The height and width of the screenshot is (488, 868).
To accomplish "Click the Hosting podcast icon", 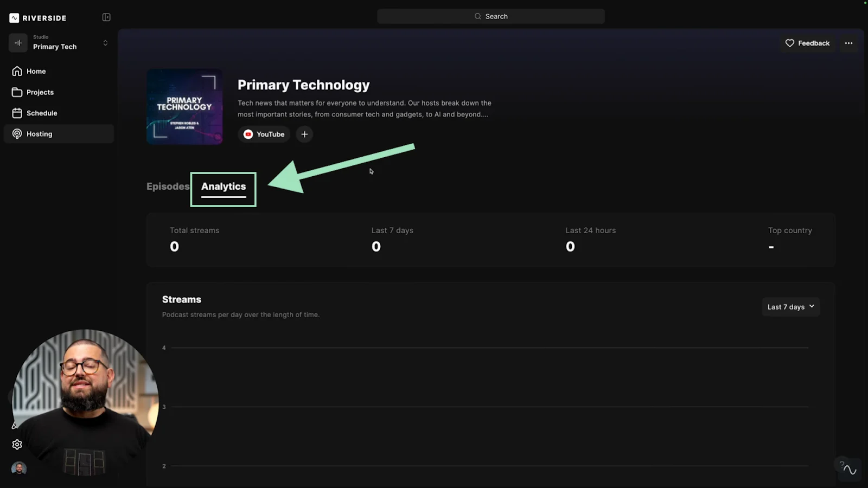I will 17,134.
